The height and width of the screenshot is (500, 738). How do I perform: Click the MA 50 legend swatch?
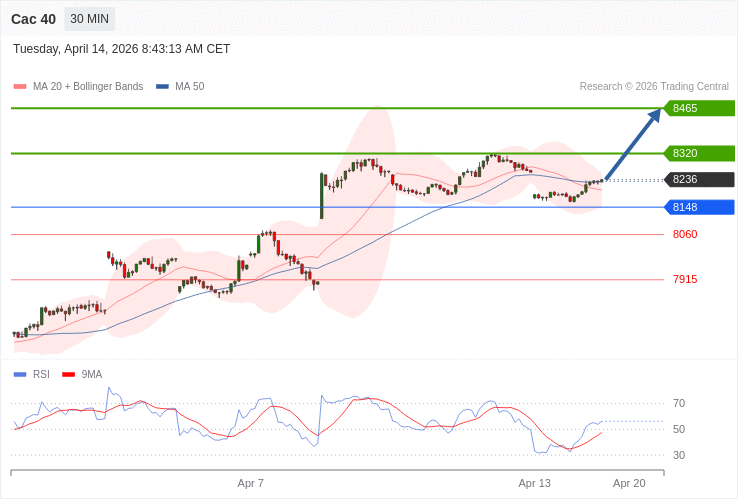click(162, 87)
